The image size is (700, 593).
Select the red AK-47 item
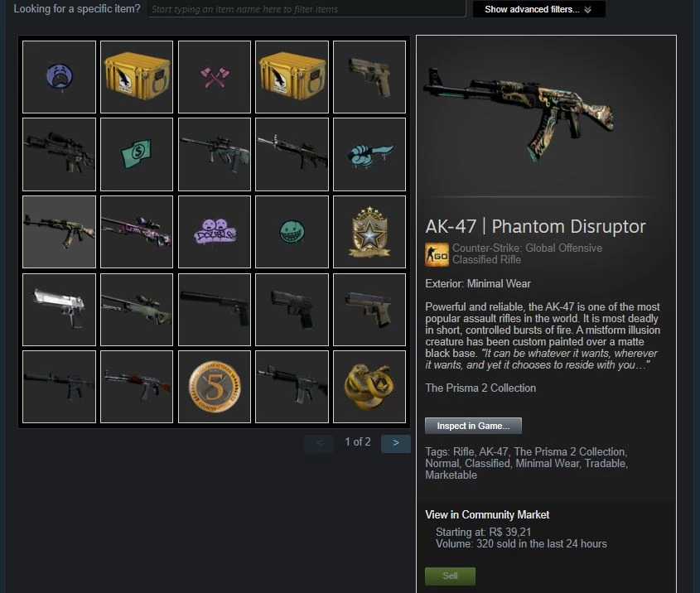coord(137,387)
